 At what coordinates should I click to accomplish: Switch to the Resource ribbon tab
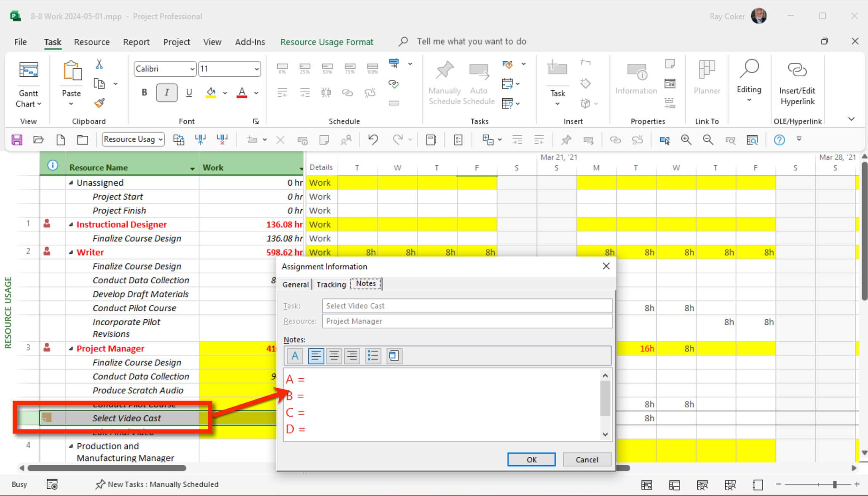92,42
